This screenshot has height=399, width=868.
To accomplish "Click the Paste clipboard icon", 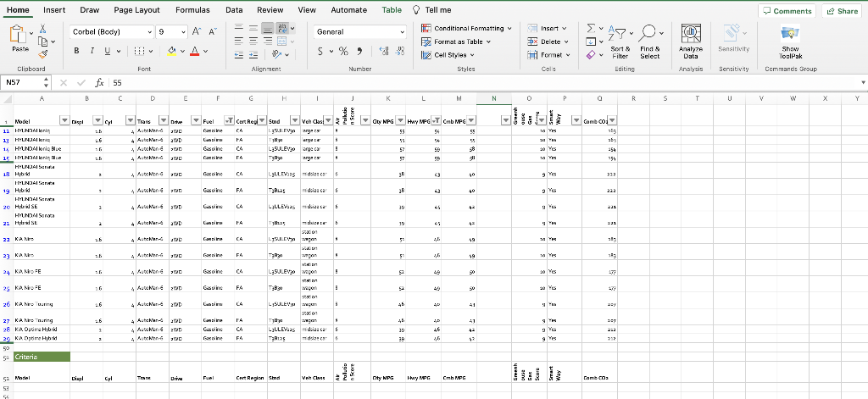I will 19,35.
